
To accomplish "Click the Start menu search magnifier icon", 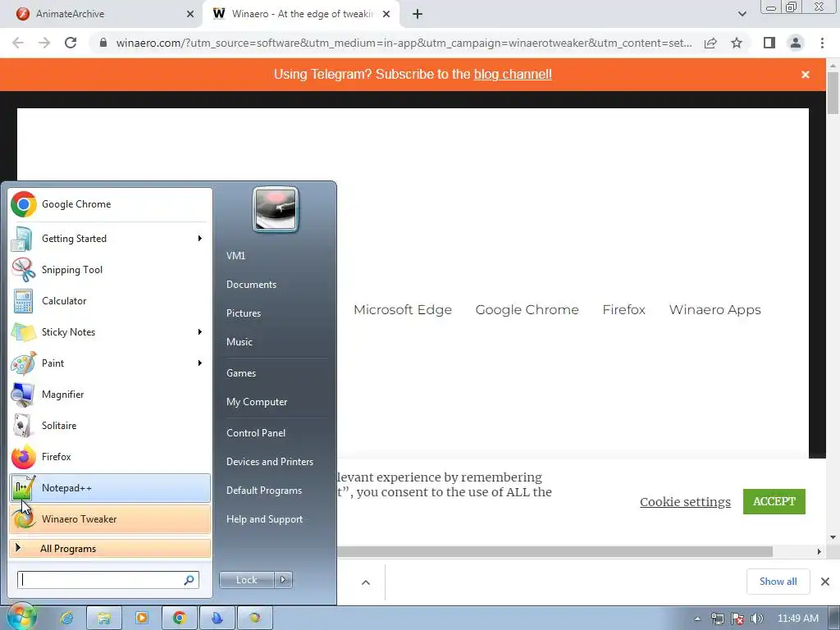I will click(189, 580).
